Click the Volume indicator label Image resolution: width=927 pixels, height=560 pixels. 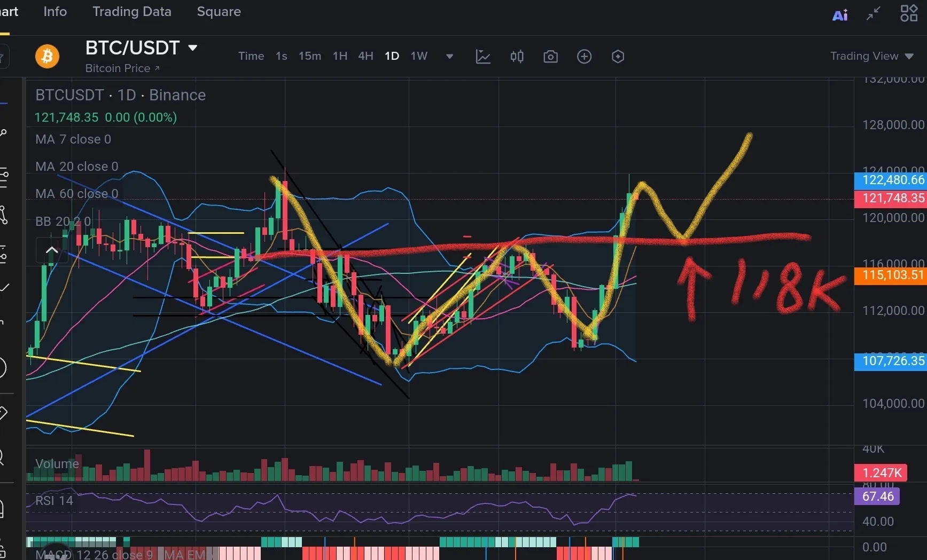[57, 464]
